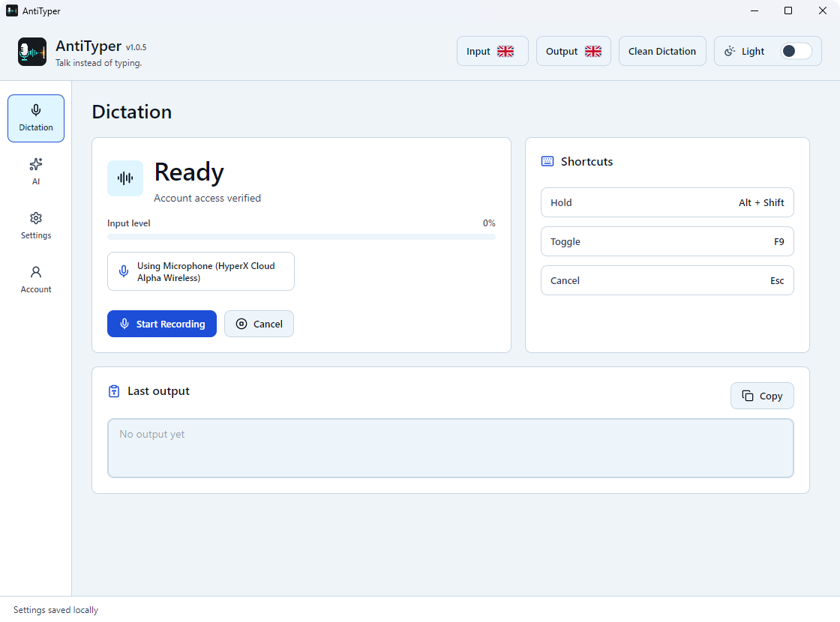
Task: Click the microphone icon in device box
Action: click(x=124, y=271)
